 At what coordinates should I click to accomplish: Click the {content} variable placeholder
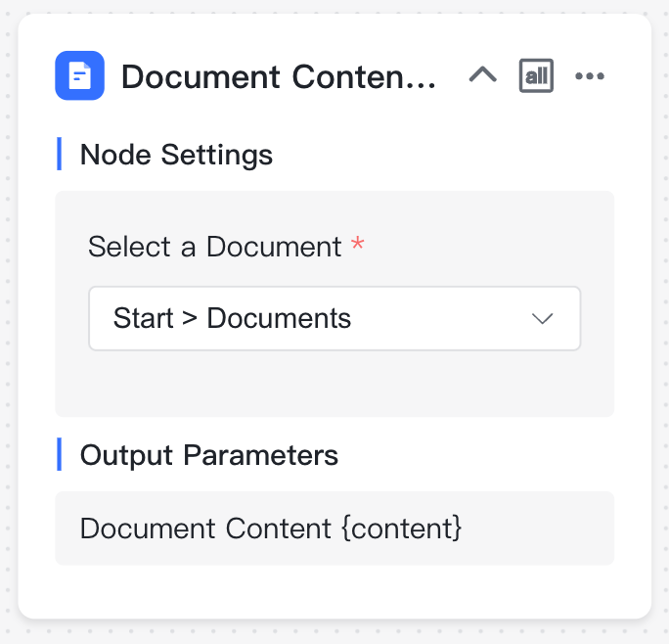click(x=402, y=529)
